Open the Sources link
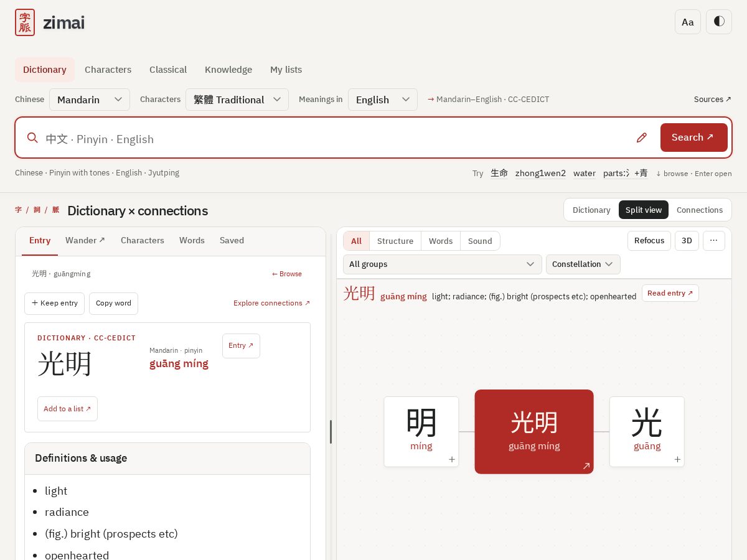The width and height of the screenshot is (747, 560). click(x=713, y=100)
